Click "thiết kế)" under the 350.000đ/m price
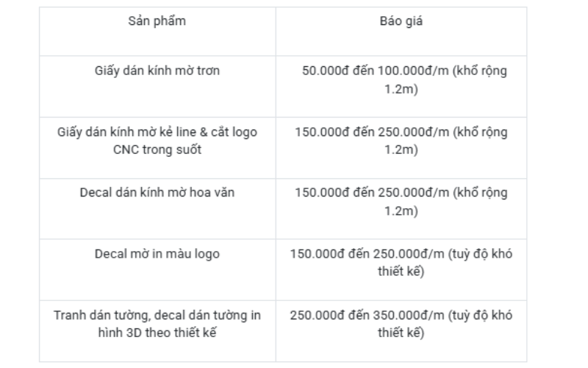 (401, 333)
